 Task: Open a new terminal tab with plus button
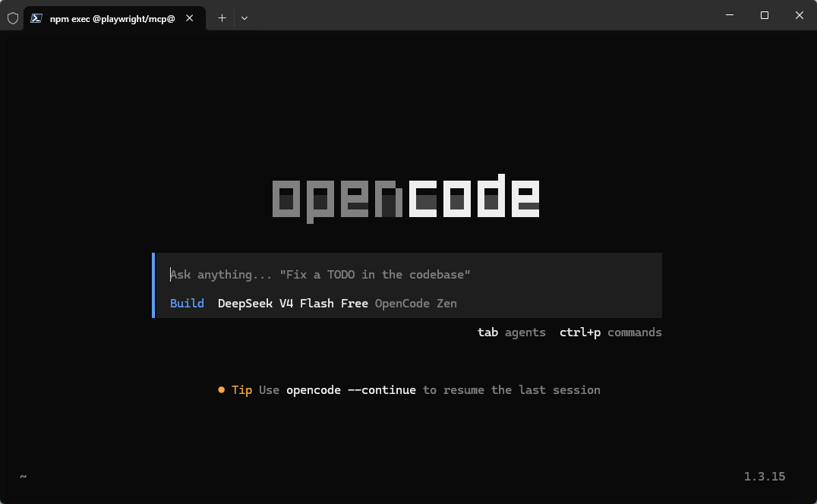(x=222, y=18)
